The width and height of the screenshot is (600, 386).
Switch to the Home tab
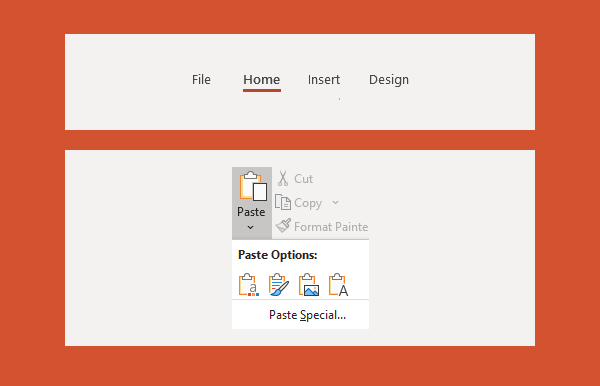(x=262, y=80)
